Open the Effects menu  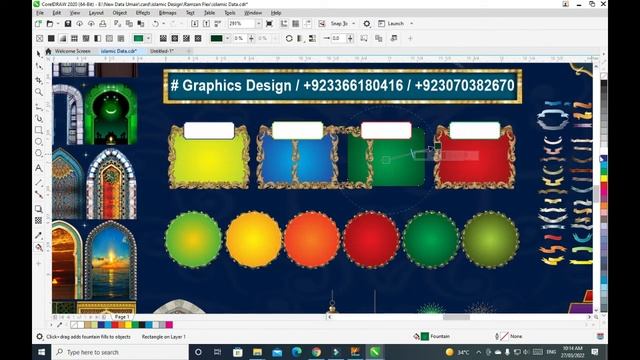tap(143, 13)
